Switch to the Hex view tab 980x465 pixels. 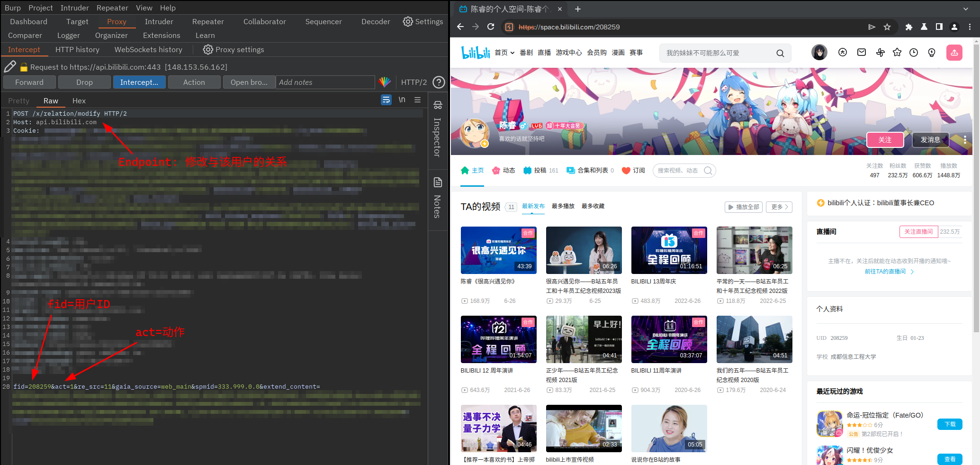(x=79, y=101)
